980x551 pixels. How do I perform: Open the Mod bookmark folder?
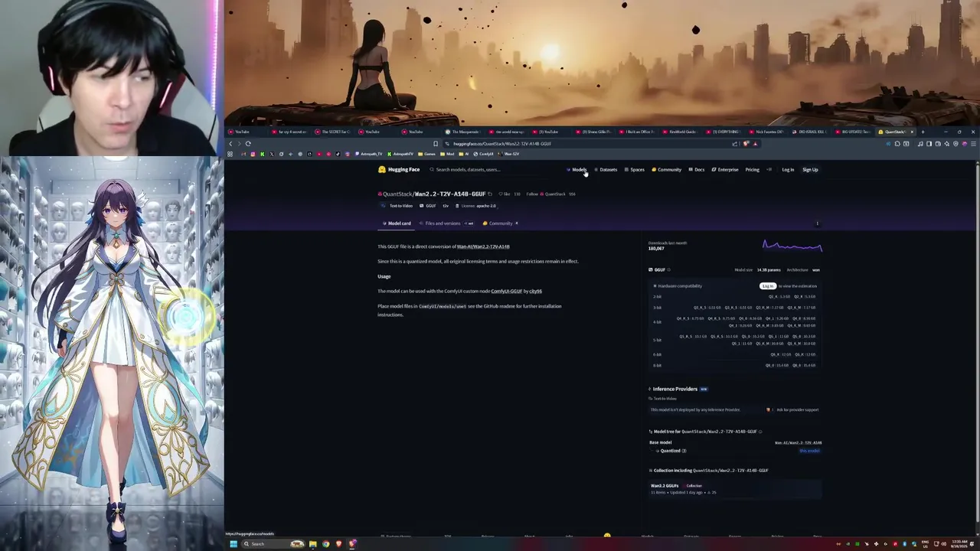point(447,154)
